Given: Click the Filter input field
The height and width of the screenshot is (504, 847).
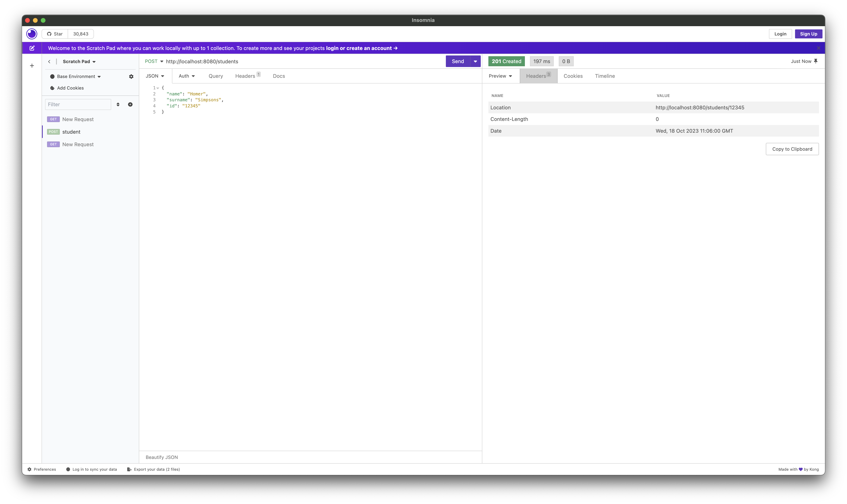Looking at the screenshot, I should [x=78, y=104].
